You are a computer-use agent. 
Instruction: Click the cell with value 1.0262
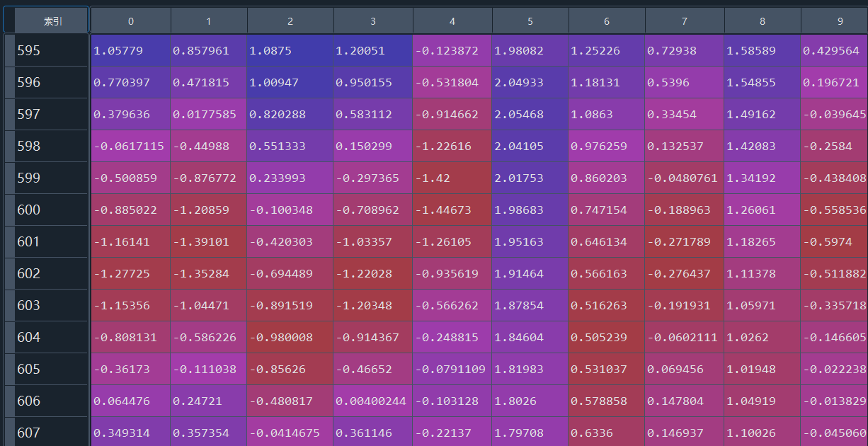pyautogui.click(x=762, y=338)
